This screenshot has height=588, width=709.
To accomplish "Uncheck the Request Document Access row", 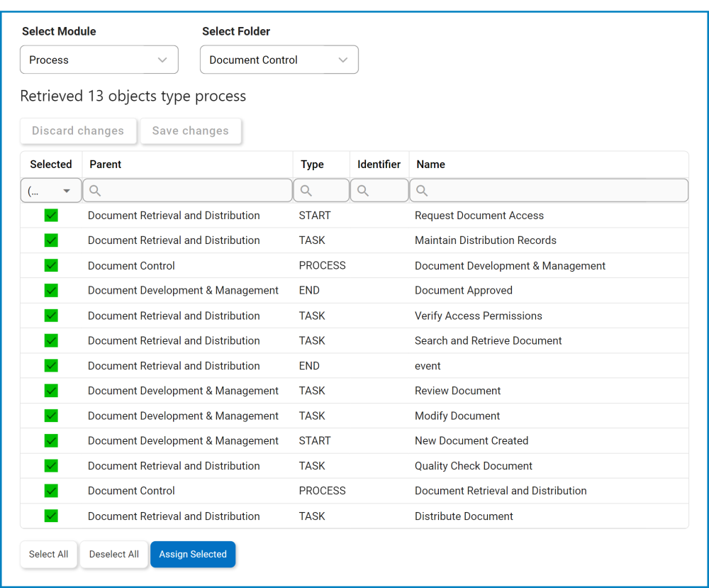I will click(51, 216).
